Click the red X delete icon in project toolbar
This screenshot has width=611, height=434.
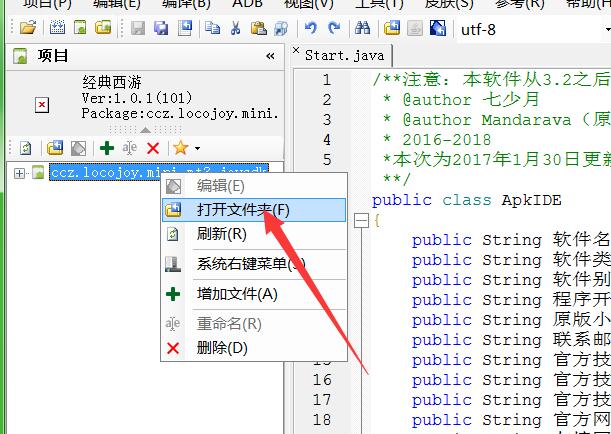click(x=153, y=148)
